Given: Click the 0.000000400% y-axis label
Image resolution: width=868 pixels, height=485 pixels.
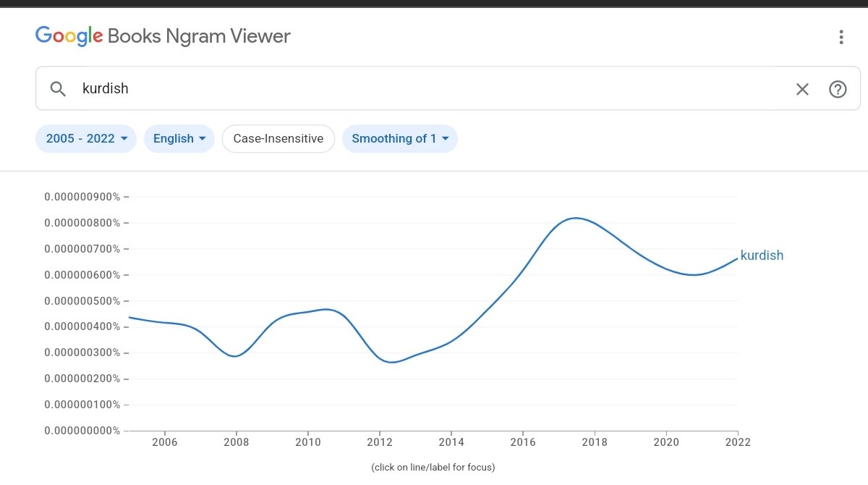Looking at the screenshot, I should 82,327.
